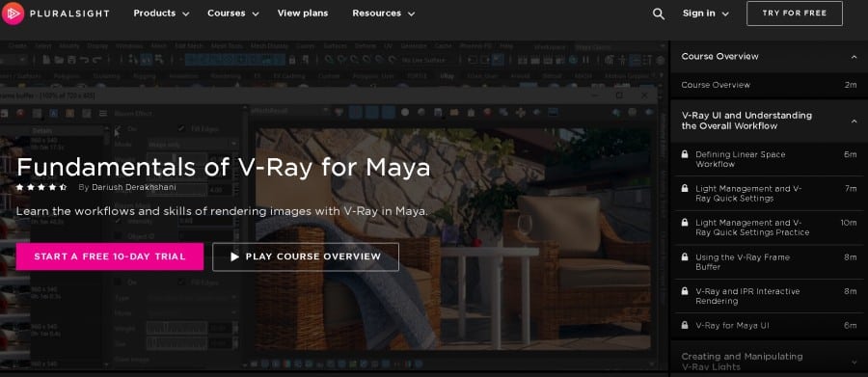Open Light Management Quick Settings Practice lesson
Image resolution: width=868 pixels, height=377 pixels.
[769, 228]
